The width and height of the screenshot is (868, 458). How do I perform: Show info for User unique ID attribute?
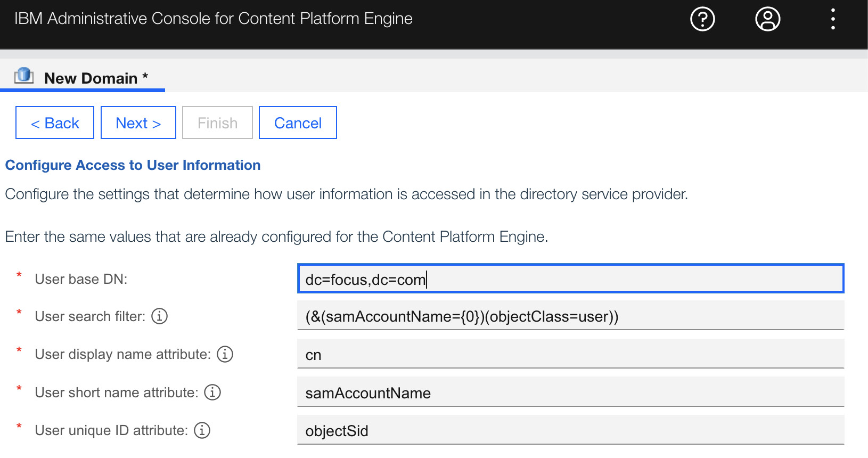[x=202, y=430]
